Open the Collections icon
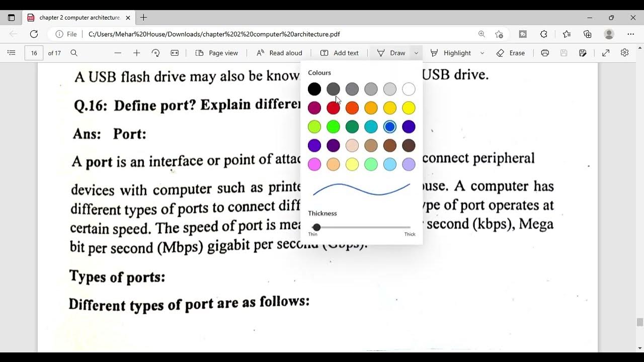The height and width of the screenshot is (362, 644). (x=587, y=34)
